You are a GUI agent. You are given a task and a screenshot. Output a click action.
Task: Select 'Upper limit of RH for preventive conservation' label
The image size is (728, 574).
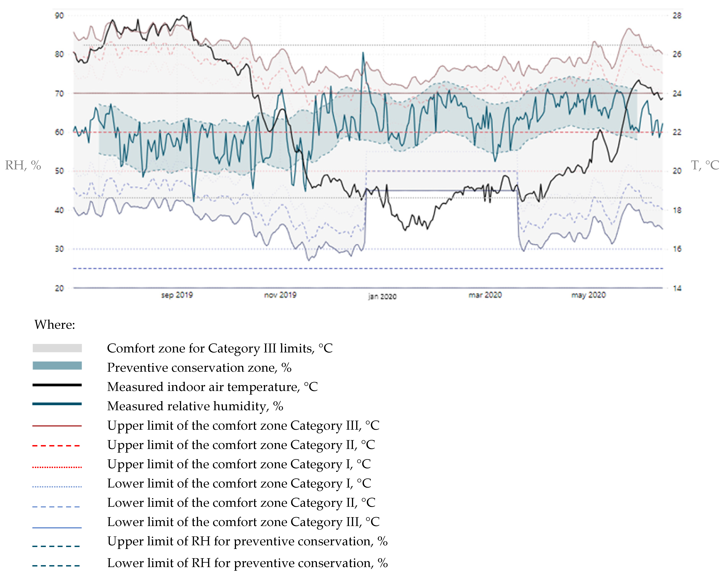[247, 541]
